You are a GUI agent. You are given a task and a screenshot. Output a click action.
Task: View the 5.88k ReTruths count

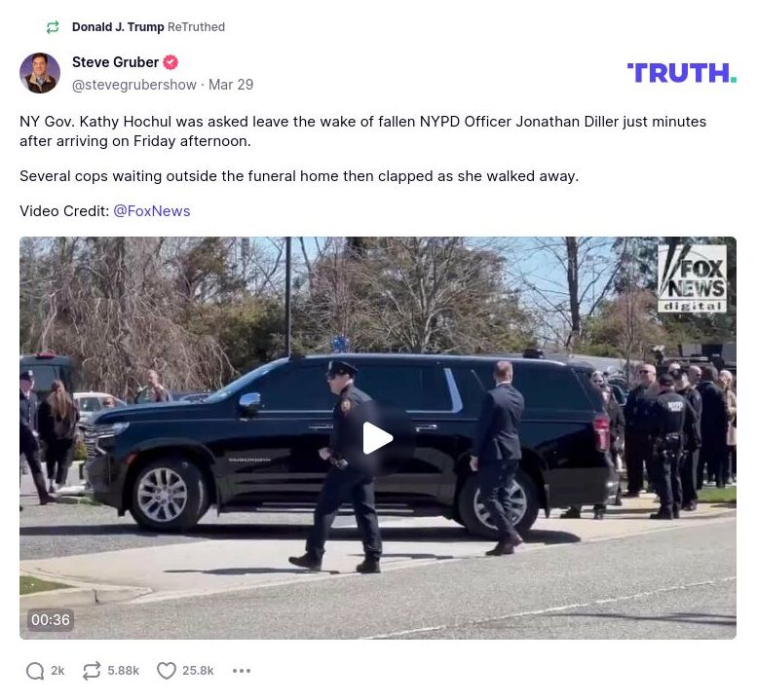(123, 671)
